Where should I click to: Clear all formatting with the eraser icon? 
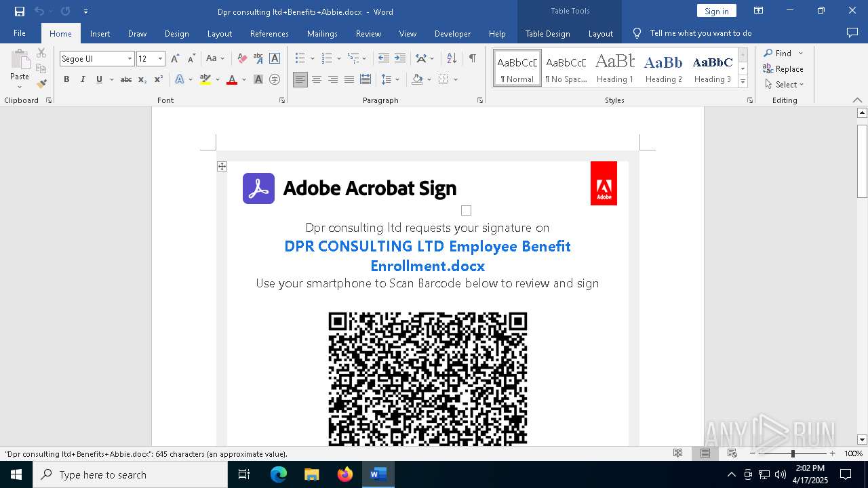[x=242, y=59]
